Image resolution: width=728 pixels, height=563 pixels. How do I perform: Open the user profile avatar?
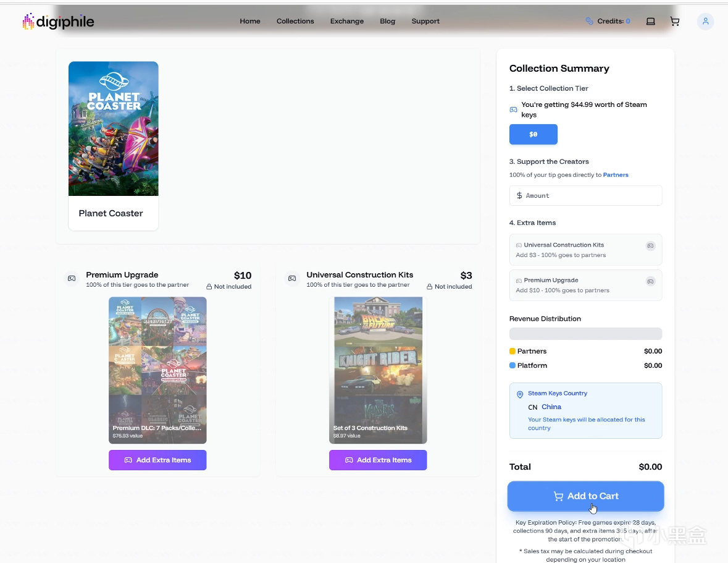[705, 22]
